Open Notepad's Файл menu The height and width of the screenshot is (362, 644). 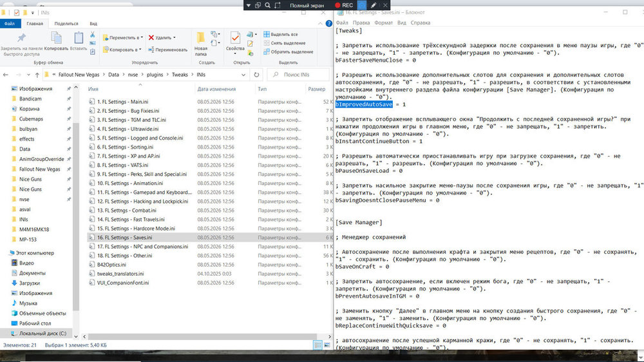click(x=342, y=23)
